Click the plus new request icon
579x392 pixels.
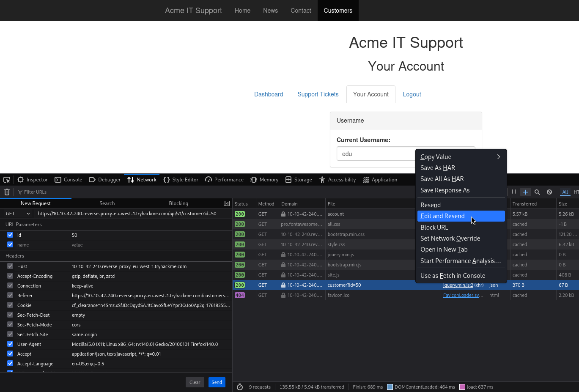(525, 192)
